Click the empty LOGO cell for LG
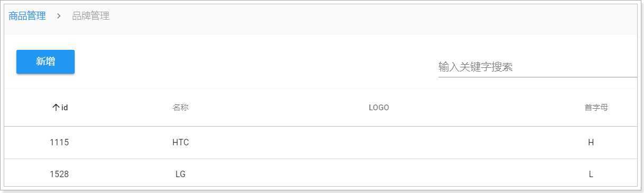 [x=379, y=173]
